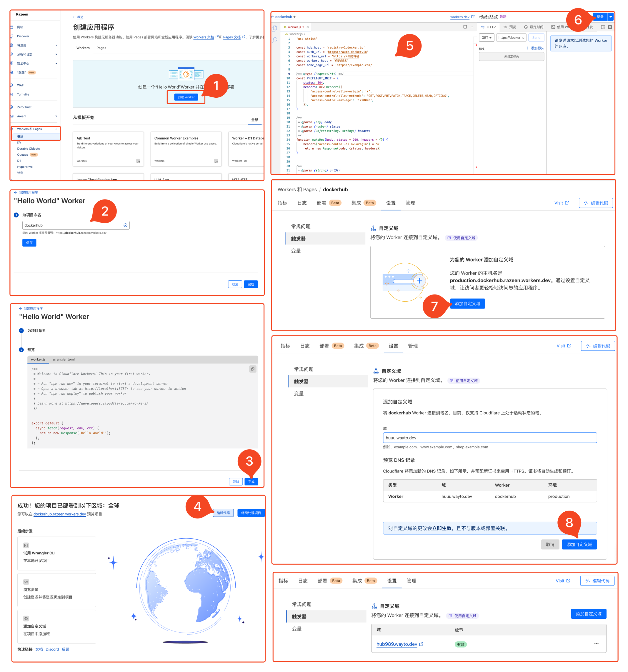Copy the worker.js preview code

(x=253, y=369)
